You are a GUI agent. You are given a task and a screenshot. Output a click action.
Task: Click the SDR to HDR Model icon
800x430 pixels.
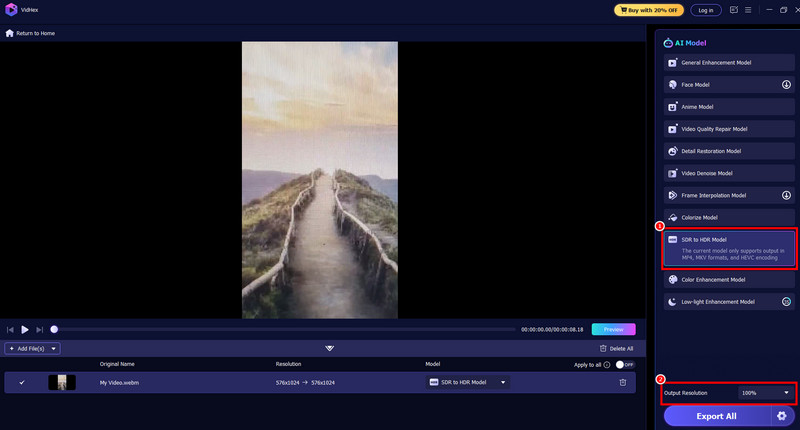[x=672, y=240]
